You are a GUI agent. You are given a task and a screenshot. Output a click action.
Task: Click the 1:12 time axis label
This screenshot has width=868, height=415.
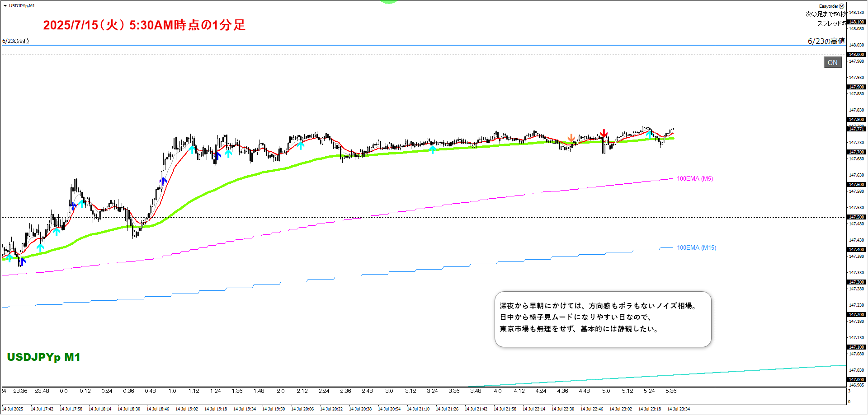click(193, 391)
